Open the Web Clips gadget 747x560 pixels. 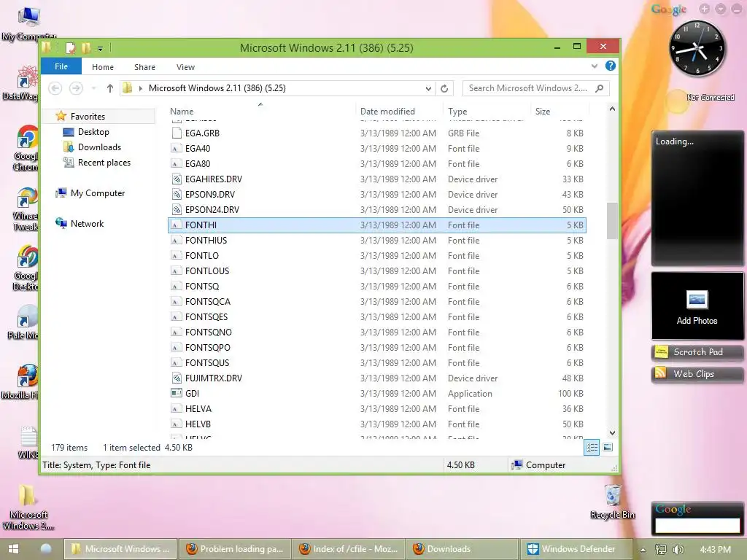pos(697,374)
